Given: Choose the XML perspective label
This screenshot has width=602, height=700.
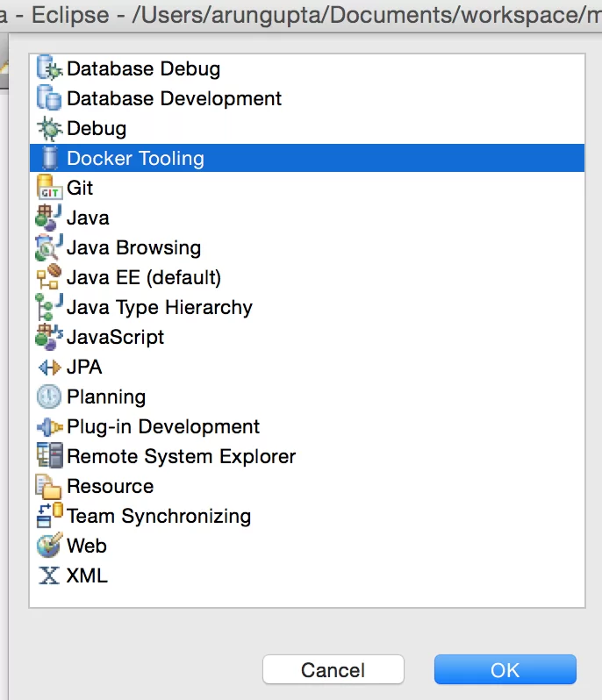Looking at the screenshot, I should tap(87, 575).
